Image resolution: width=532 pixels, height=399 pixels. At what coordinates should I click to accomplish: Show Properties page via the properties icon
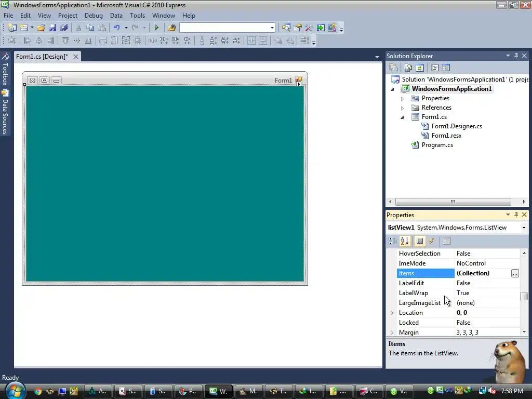[x=420, y=241]
